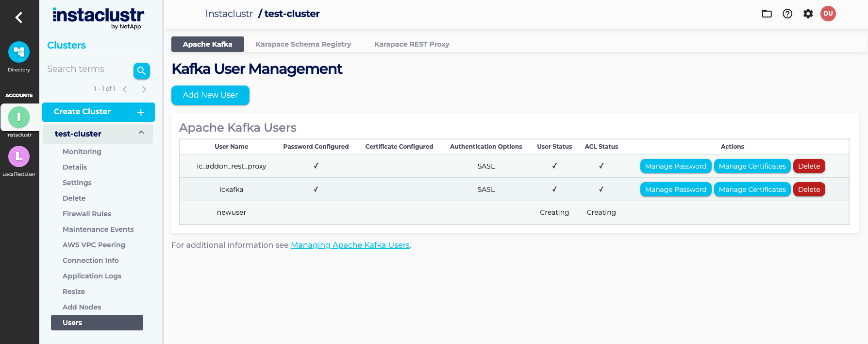868x344 pixels.
Task: Open the settings gear icon
Action: (808, 14)
